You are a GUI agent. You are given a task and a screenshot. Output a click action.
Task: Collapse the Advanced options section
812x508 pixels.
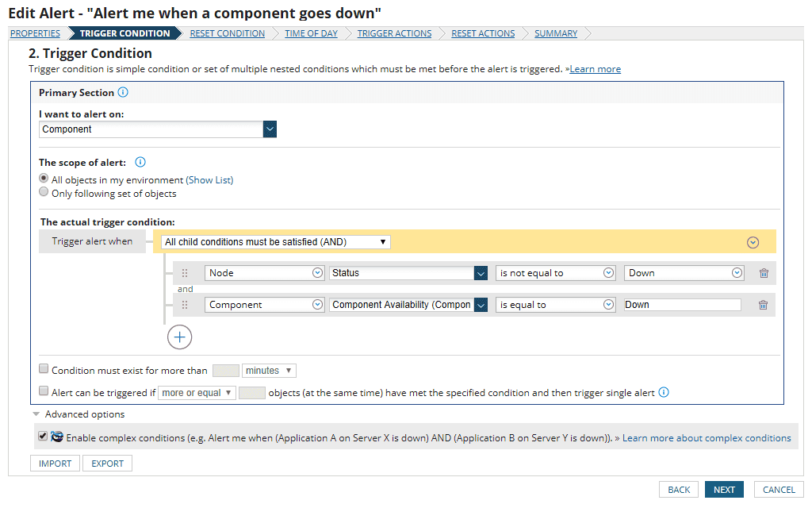coord(36,414)
